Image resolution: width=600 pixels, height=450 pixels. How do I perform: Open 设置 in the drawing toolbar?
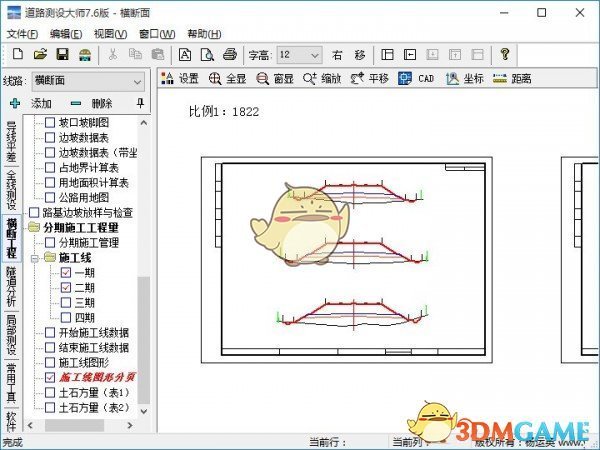click(180, 78)
